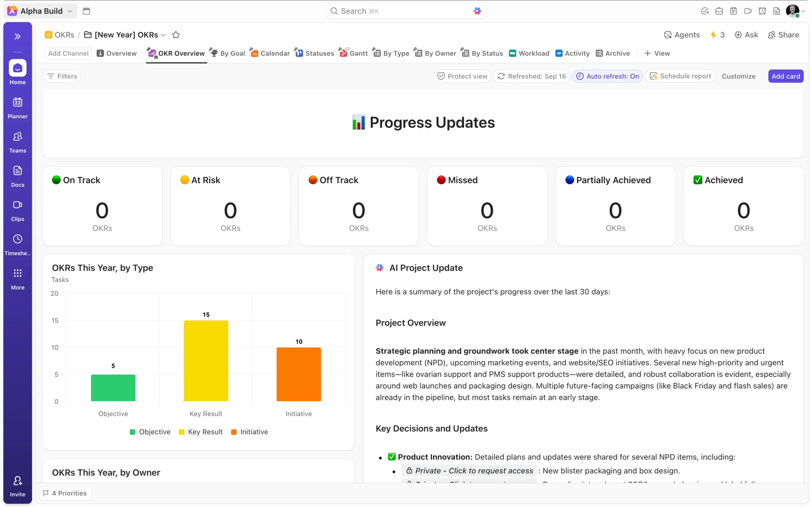Open the calendar icon beside Alpha Build
The width and height of the screenshot is (812, 507).
[86, 11]
